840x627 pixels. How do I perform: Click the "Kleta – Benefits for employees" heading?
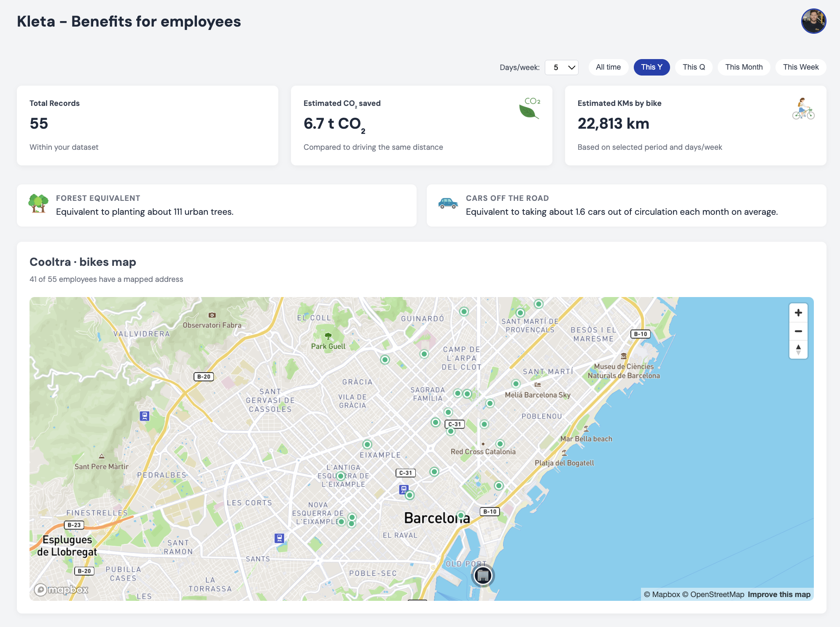129,21
